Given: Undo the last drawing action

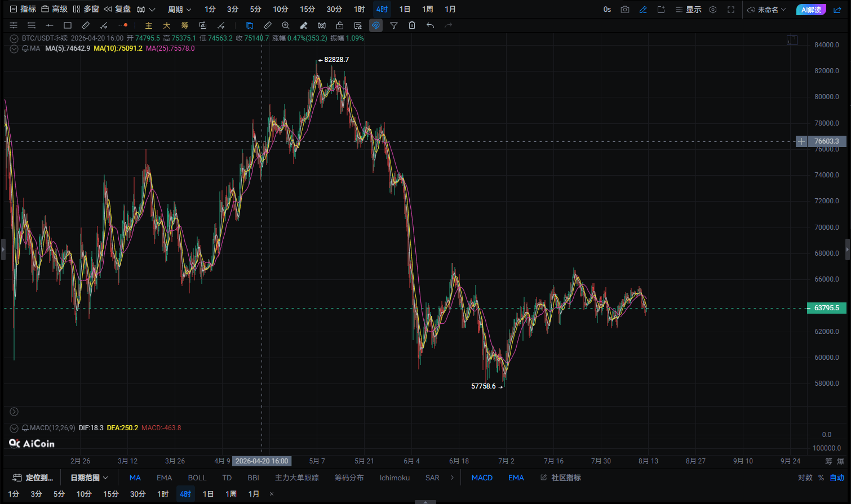Looking at the screenshot, I should (x=430, y=25).
